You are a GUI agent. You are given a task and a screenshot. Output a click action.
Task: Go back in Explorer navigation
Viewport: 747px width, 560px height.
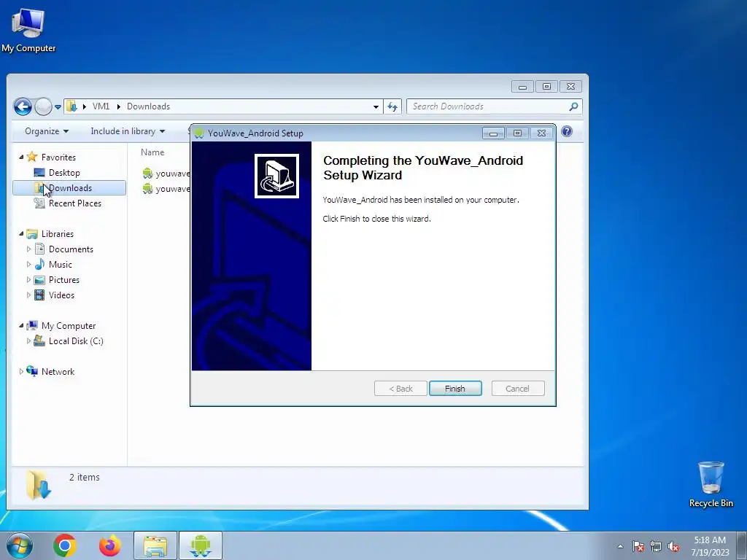(23, 106)
